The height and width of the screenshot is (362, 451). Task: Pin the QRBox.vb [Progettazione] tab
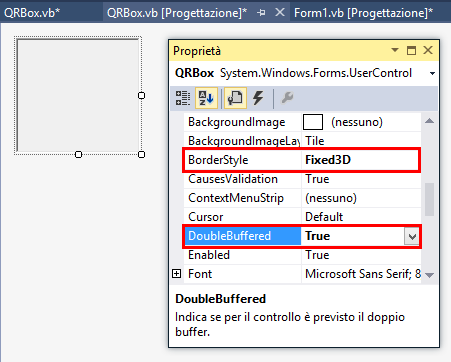(262, 13)
